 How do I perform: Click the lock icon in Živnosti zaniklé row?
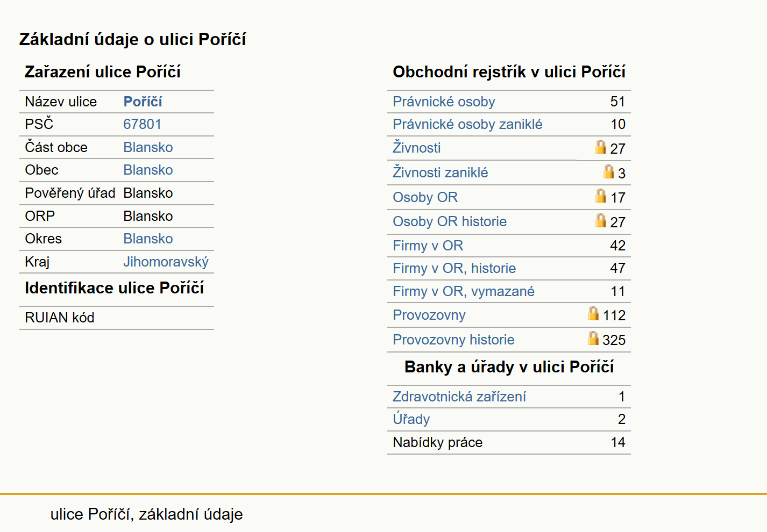(x=608, y=171)
